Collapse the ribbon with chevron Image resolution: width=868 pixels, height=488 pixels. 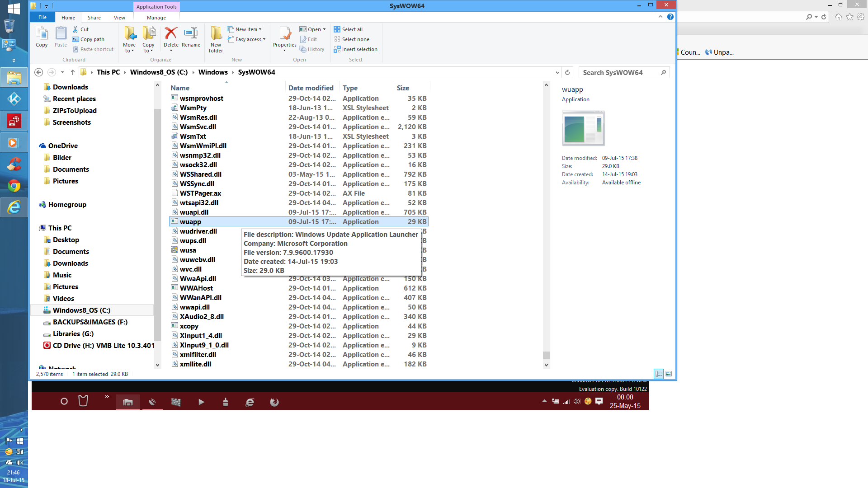660,17
